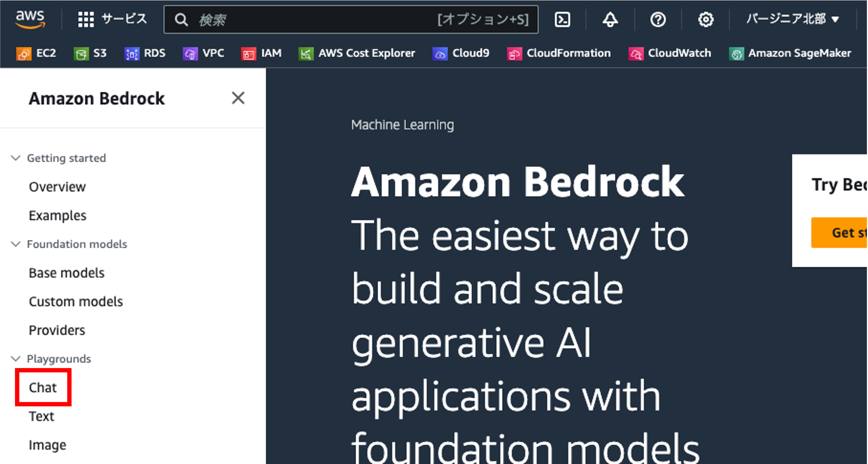Launch CloudShell terminal icon
Screen dimensions: 868x464
point(562,19)
